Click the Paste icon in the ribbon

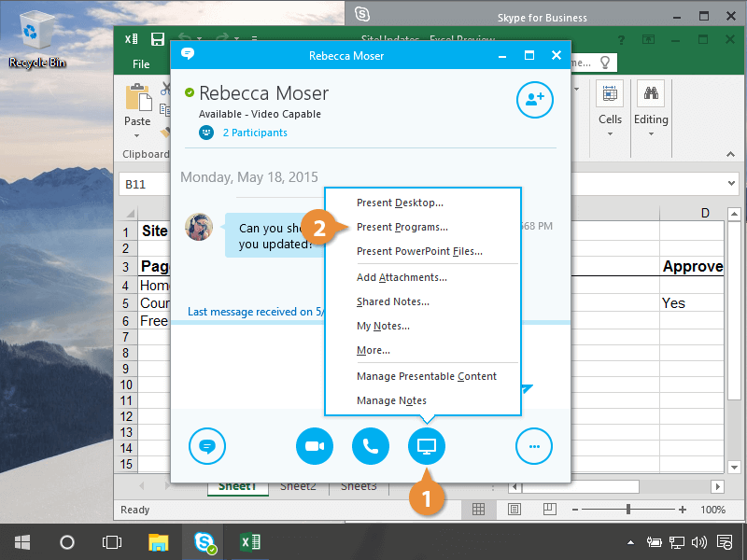(137, 101)
